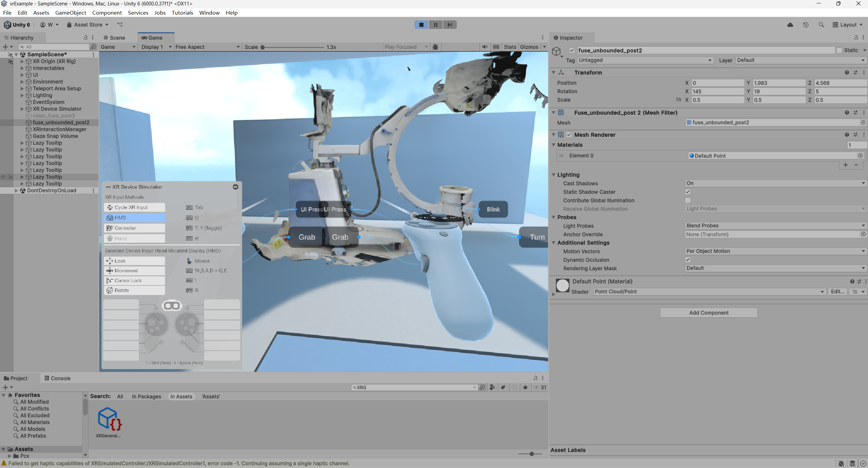The width and height of the screenshot is (868, 468).
Task: Click the Frame Debugger bug icon
Action: (x=435, y=47)
